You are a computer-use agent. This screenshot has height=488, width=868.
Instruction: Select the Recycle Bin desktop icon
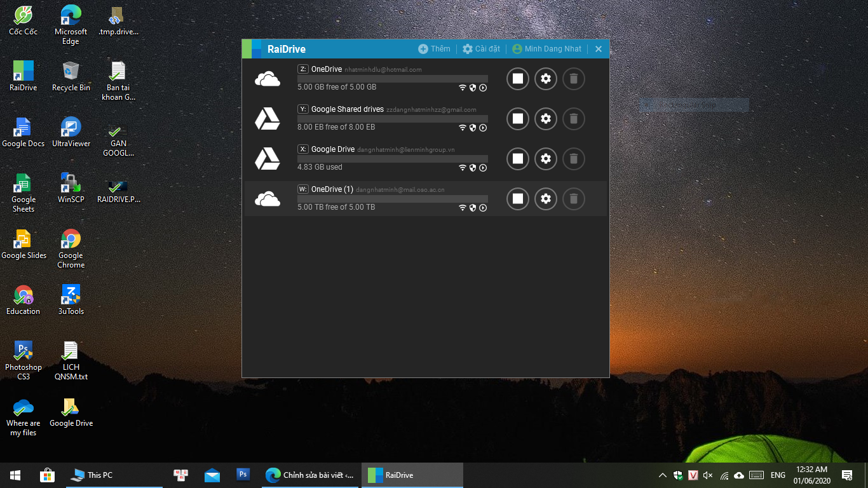click(71, 76)
